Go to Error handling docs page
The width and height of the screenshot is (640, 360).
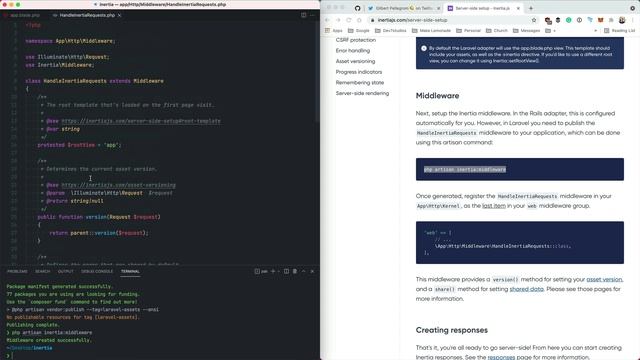point(353,51)
